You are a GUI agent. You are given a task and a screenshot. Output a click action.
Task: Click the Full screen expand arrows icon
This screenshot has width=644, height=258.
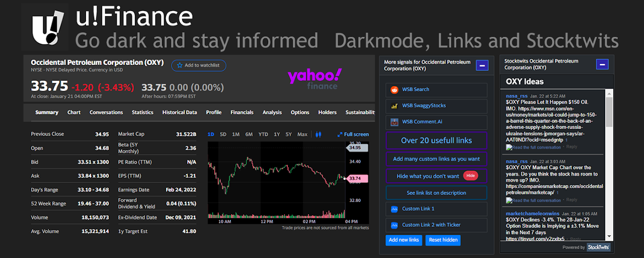pyautogui.click(x=339, y=135)
